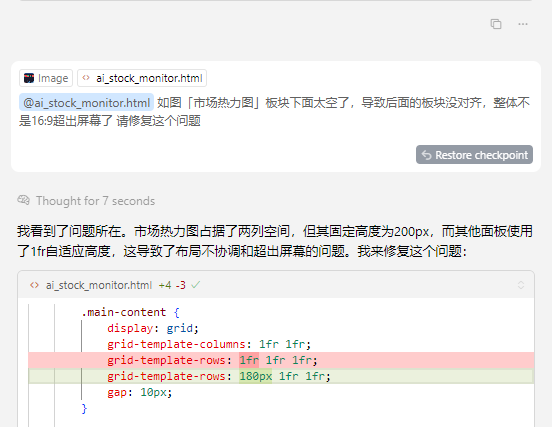Open ai_stock_monitor.html from the diff header

click(x=99, y=285)
